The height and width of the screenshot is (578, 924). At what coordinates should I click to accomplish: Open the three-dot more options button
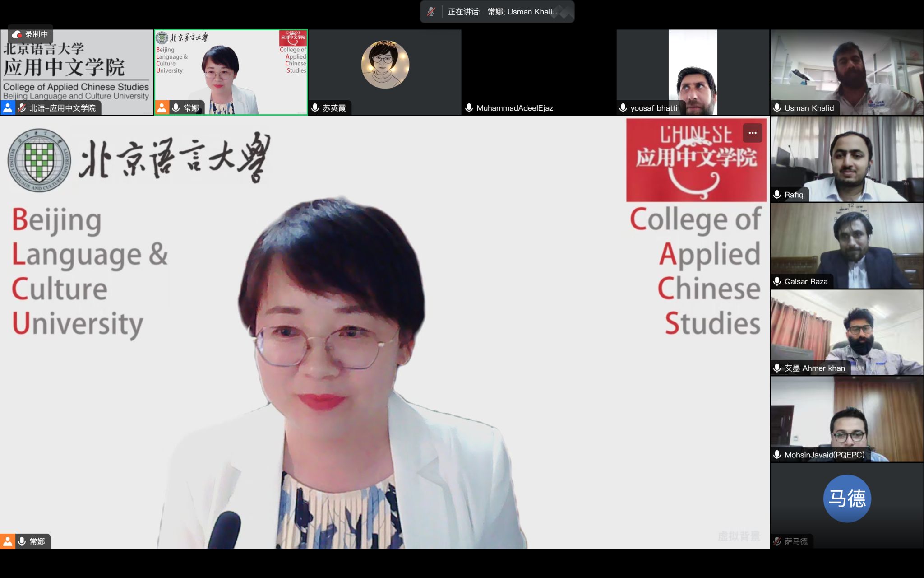753,133
